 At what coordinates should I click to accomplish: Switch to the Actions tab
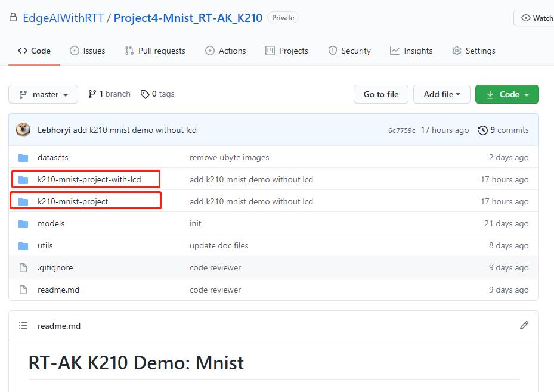coord(225,51)
